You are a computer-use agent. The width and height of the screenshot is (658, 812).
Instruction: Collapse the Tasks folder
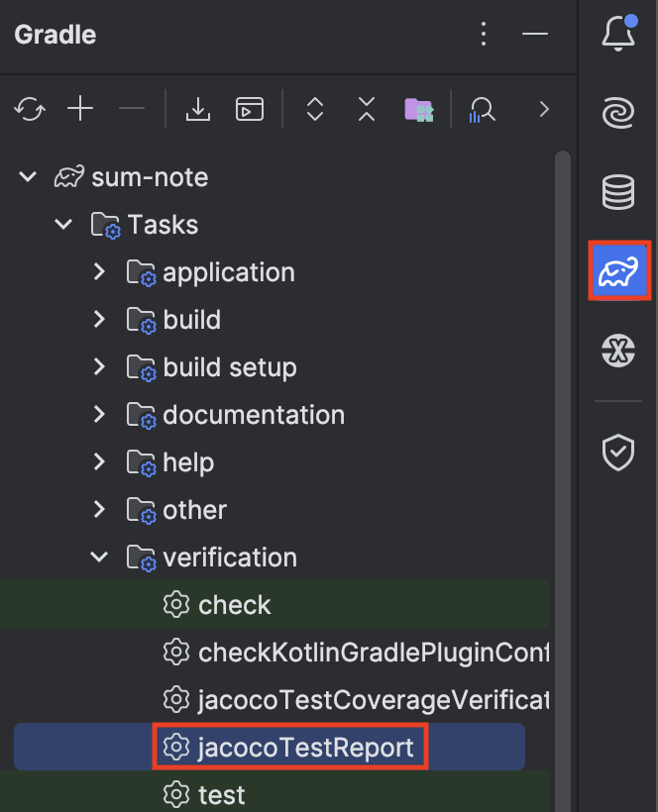(63, 224)
